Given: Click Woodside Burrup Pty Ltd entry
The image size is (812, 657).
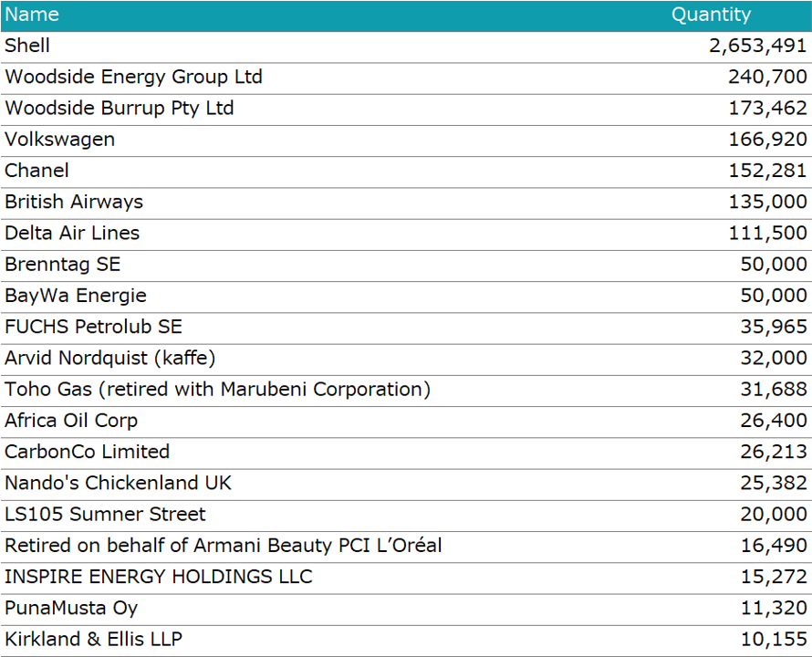Looking at the screenshot, I should (120, 108).
